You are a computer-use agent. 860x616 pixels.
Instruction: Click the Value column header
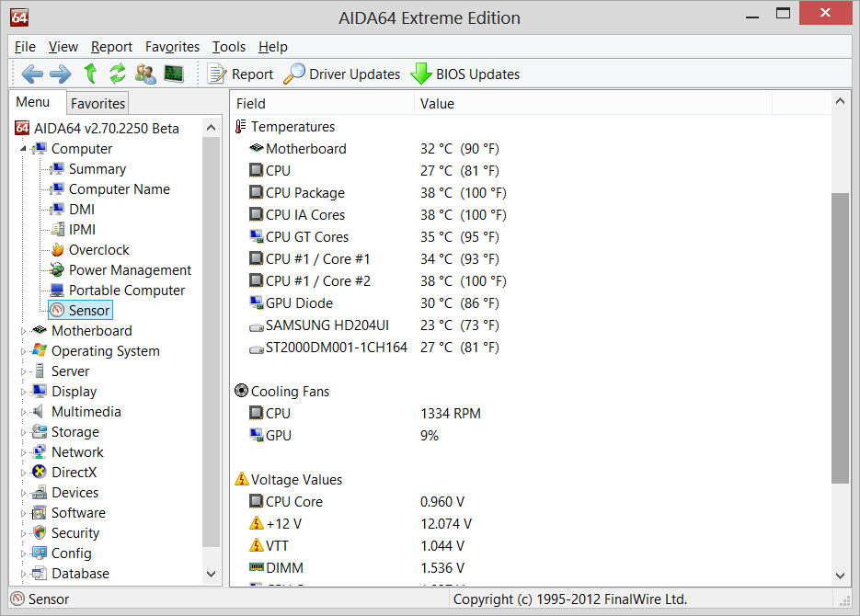tap(437, 104)
